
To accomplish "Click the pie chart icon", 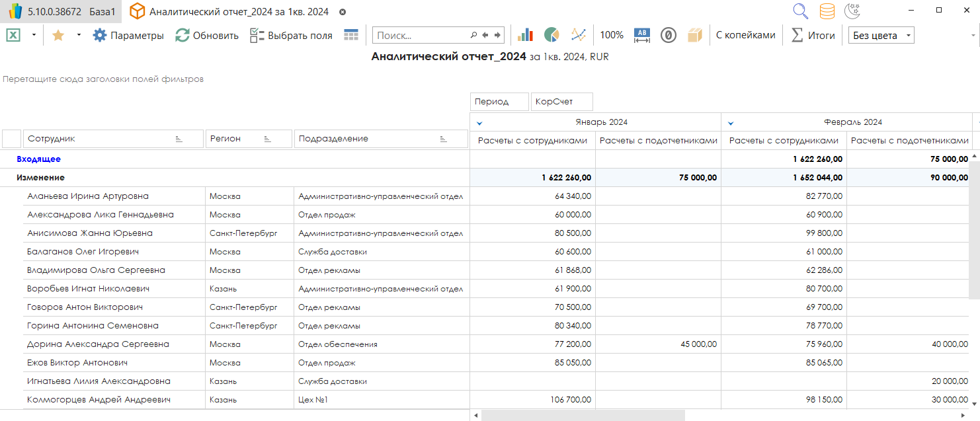I will (551, 35).
